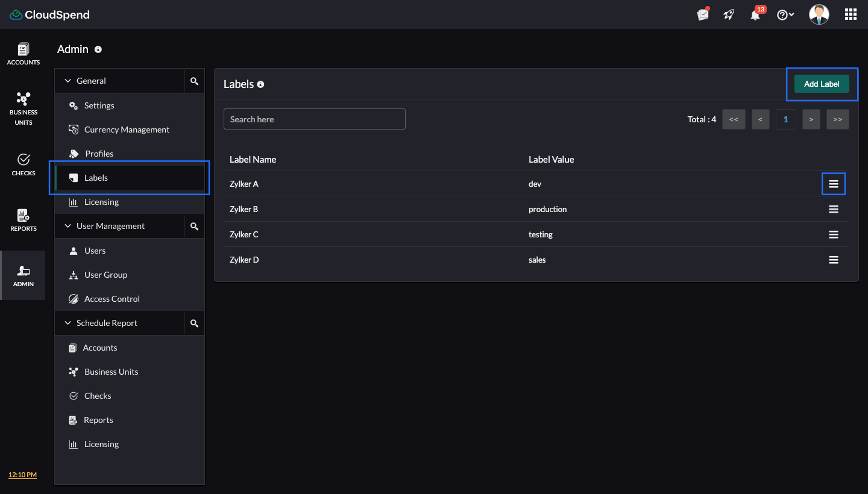Open Business Units in left sidebar
This screenshot has height=494, width=868.
click(x=24, y=108)
